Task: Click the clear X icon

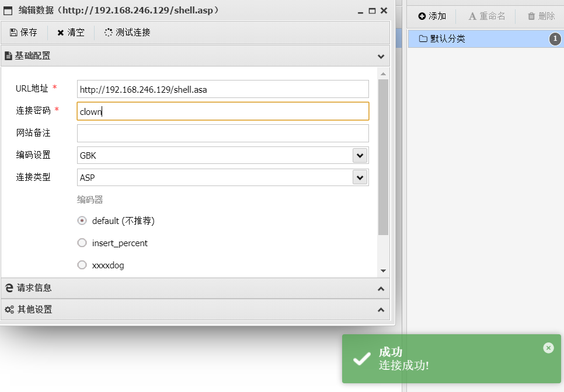Action: (61, 33)
